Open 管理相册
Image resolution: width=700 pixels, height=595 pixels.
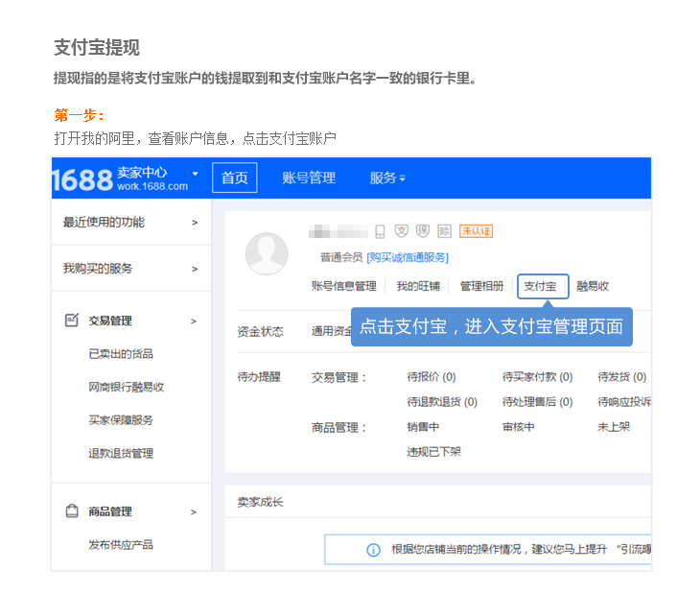pyautogui.click(x=481, y=286)
